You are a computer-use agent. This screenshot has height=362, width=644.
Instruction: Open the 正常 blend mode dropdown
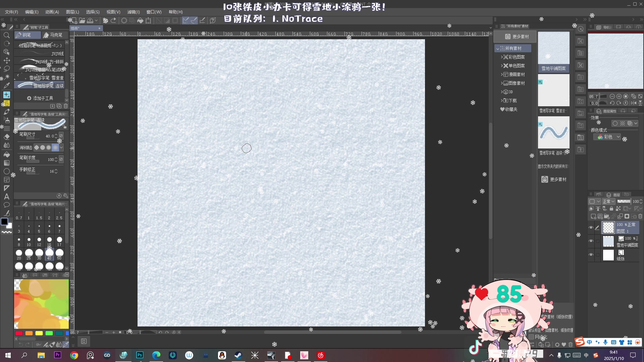click(x=608, y=201)
